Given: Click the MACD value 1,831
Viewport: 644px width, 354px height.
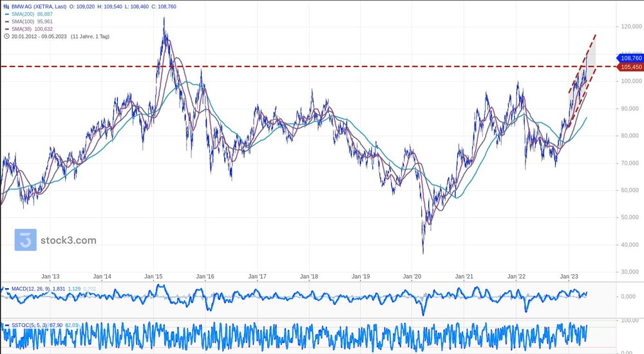Looking at the screenshot, I should tap(59, 289).
